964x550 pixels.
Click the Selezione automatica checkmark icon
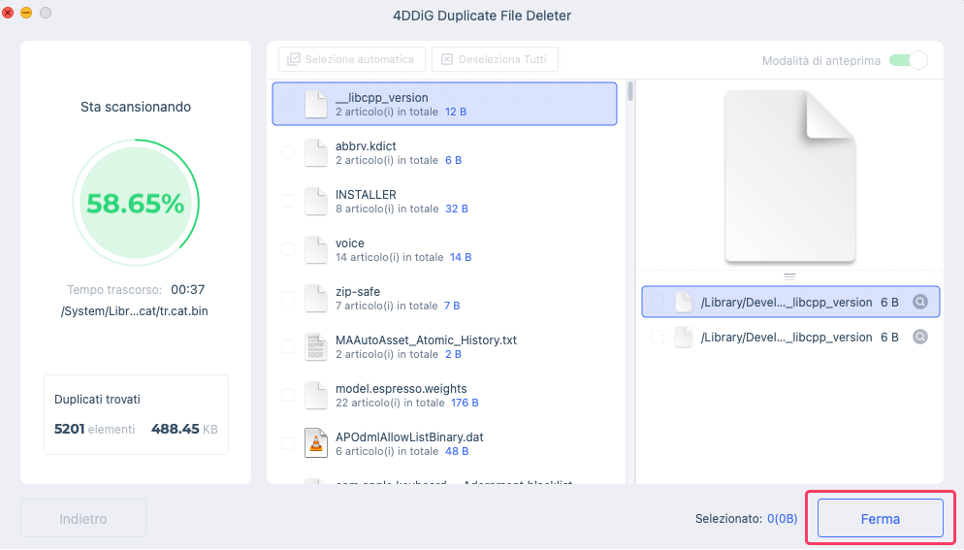(294, 59)
